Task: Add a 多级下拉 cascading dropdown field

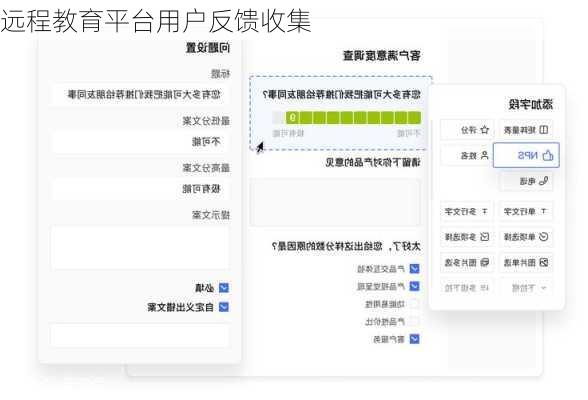Action: coord(466,288)
